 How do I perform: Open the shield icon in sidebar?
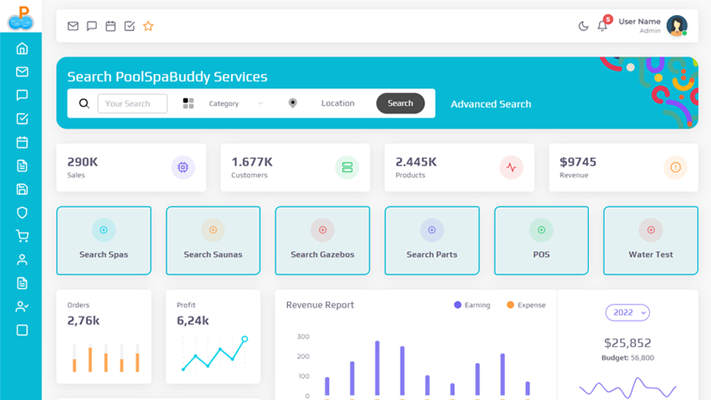[22, 213]
